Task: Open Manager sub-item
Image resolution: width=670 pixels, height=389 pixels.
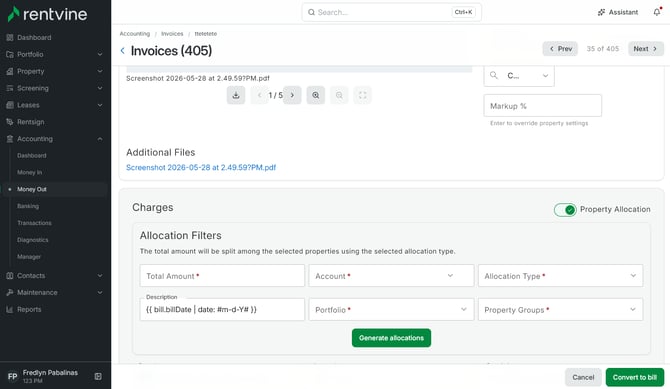Action: point(29,256)
